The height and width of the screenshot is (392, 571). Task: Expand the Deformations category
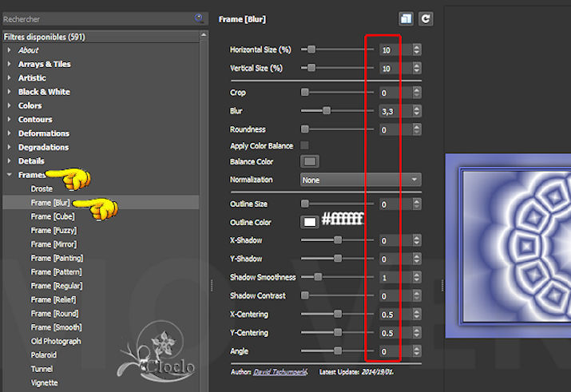pos(10,133)
